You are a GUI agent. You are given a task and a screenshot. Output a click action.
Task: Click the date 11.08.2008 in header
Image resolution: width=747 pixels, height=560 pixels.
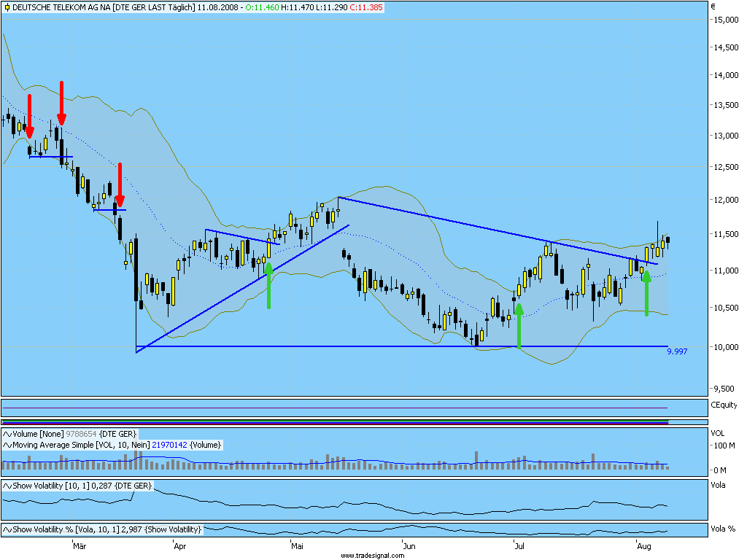(217, 7)
